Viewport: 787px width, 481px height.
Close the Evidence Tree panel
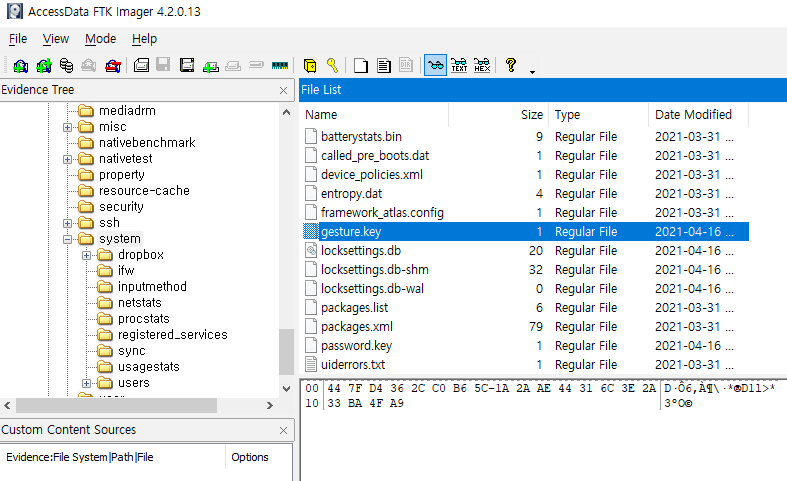(284, 90)
